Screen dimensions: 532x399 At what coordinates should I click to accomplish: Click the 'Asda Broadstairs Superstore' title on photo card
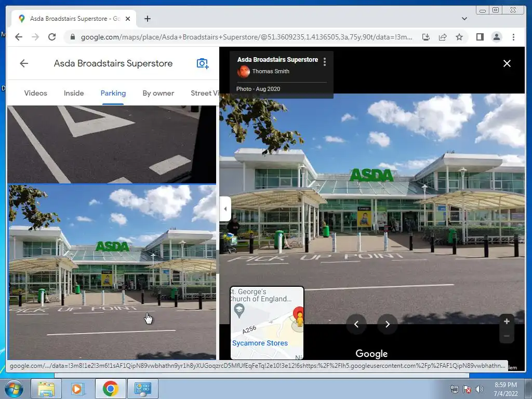[x=277, y=60]
